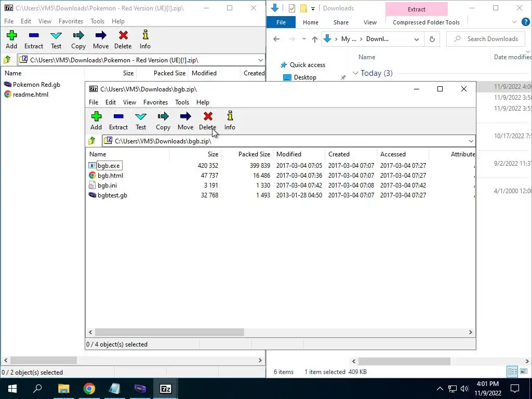Screen dimensions: 532x399
Task: Open Compressed Folder Tools tab
Action: 426,22
